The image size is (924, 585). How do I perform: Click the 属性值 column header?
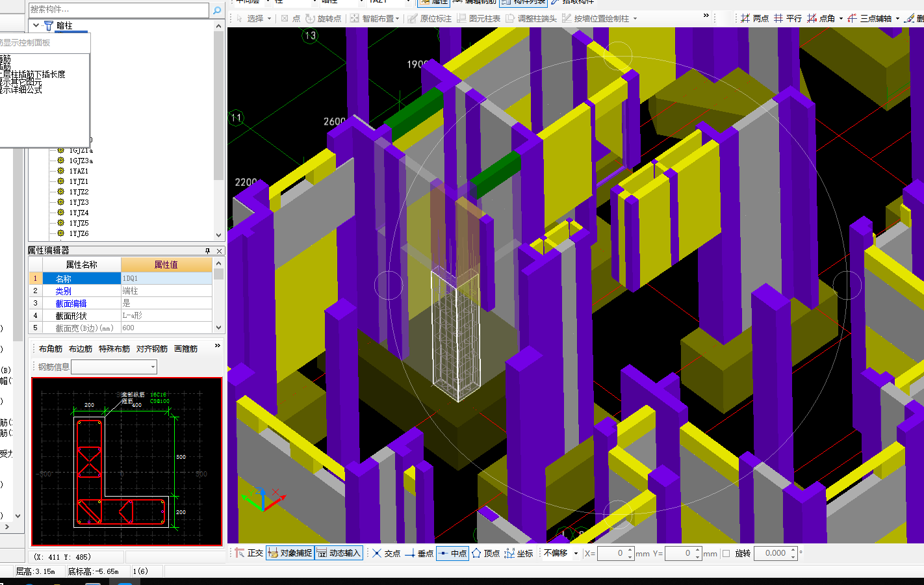pos(166,265)
